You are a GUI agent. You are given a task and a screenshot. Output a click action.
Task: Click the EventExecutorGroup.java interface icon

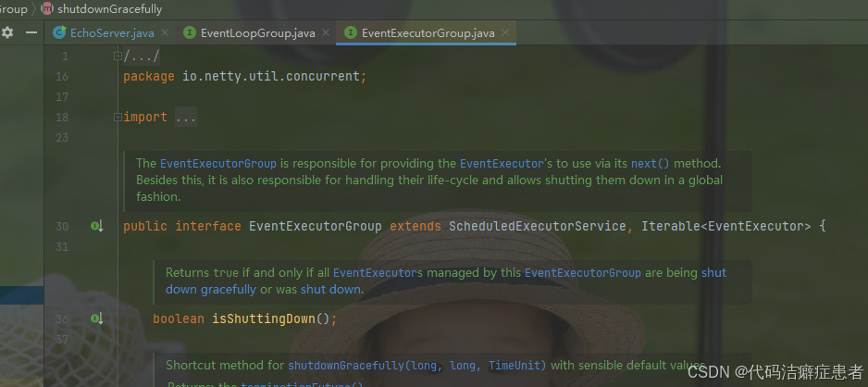click(x=350, y=33)
